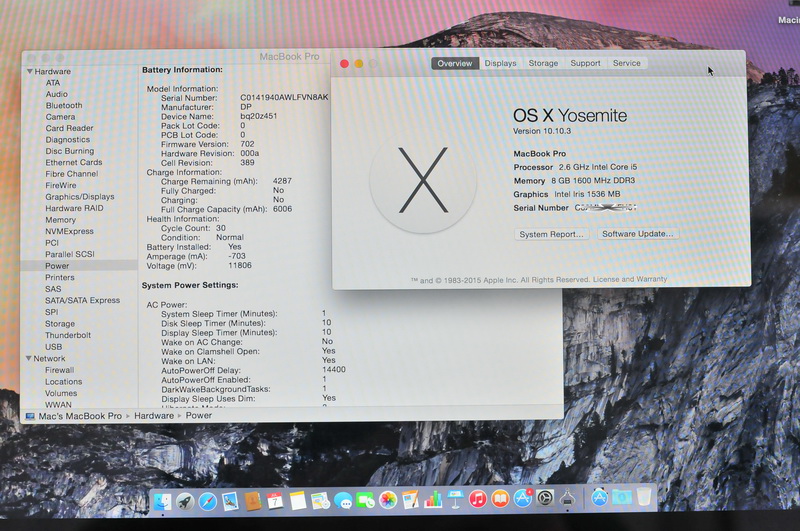Viewport: 800px width, 531px height.
Task: Select Hardware RAID in the sidebar
Action: pyautogui.click(x=74, y=208)
